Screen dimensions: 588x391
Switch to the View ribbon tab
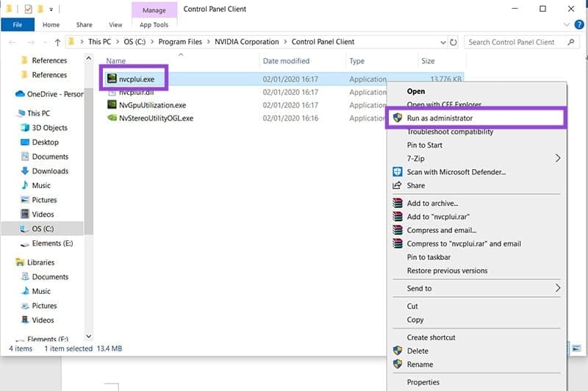115,25
